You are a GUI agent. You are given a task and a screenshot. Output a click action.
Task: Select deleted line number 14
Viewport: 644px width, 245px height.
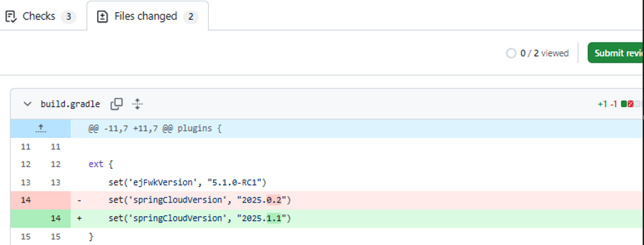tap(26, 201)
